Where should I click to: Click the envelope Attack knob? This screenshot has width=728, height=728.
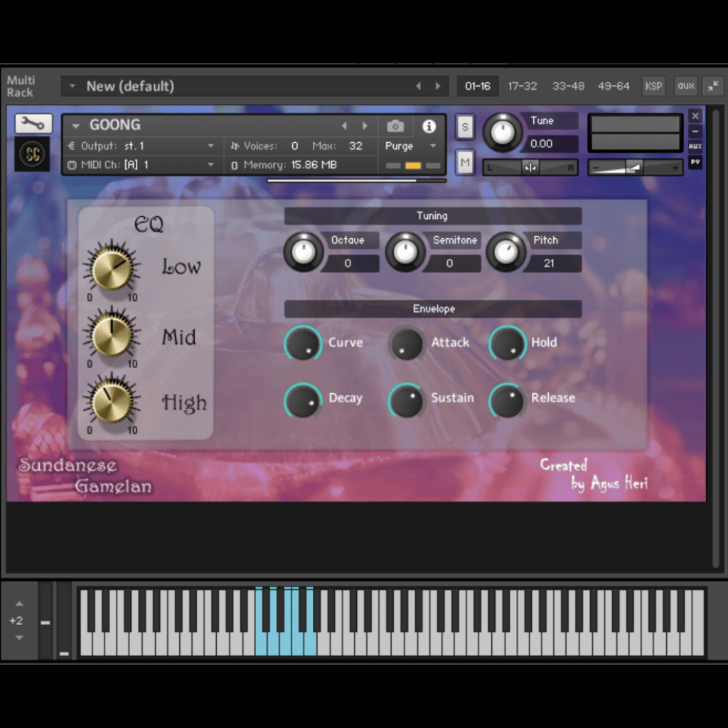[x=406, y=343]
